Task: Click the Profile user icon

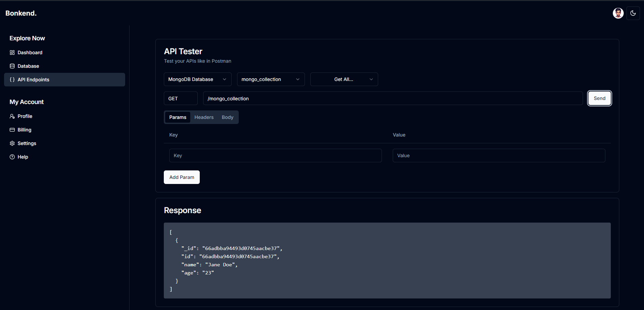Action: (12, 116)
